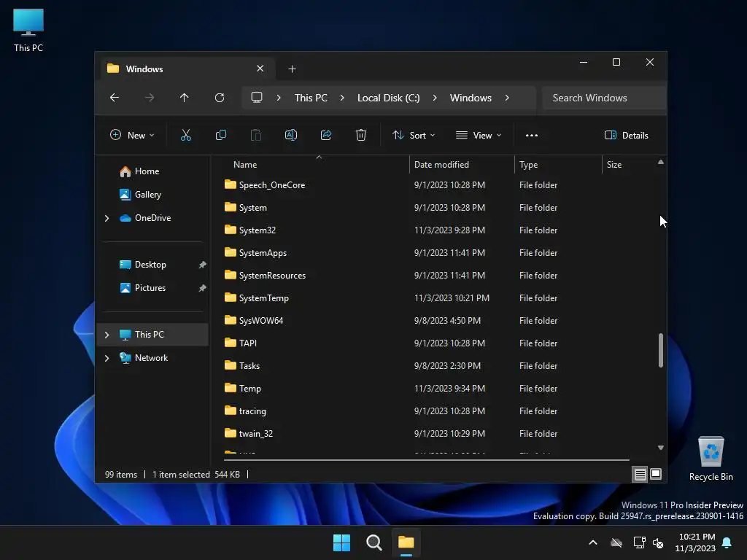Select the SystemResources folder
Viewport: 747px width, 560px height.
click(x=272, y=275)
